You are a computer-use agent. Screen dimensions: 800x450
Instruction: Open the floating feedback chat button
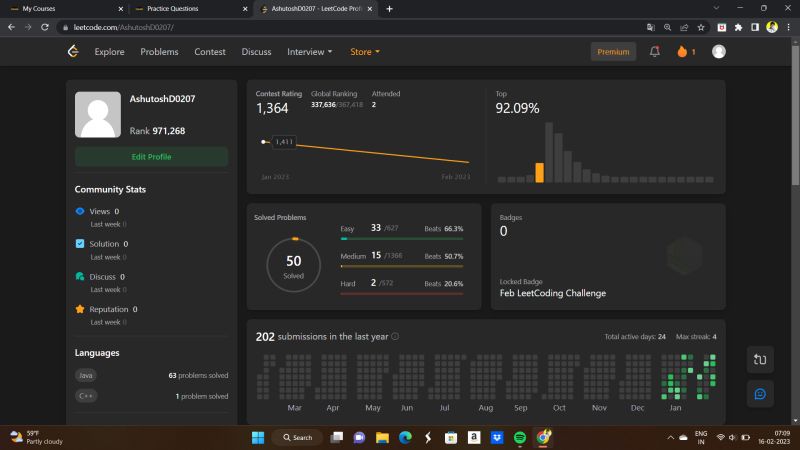760,394
